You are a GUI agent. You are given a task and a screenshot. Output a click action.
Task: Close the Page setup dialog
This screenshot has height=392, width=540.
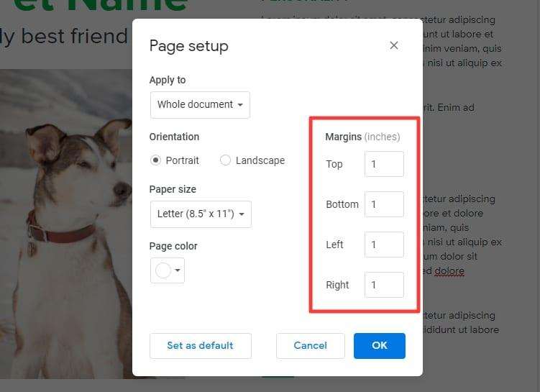point(394,45)
